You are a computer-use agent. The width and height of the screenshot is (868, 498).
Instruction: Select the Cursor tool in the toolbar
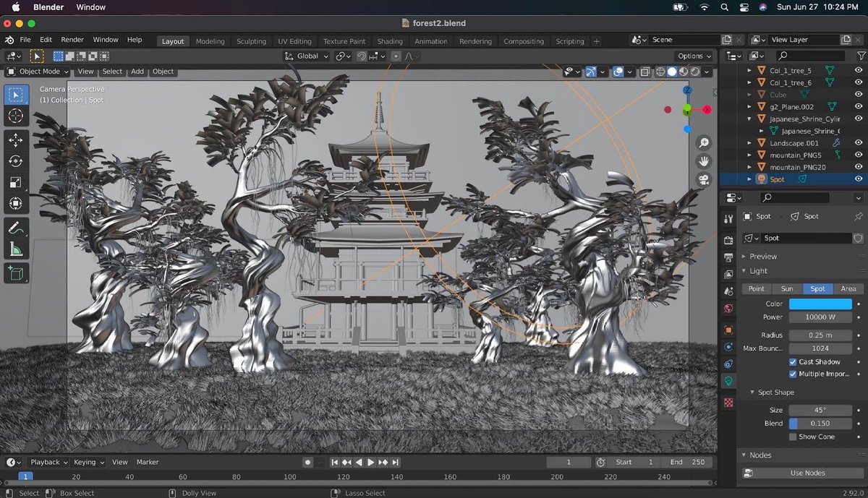coord(16,116)
